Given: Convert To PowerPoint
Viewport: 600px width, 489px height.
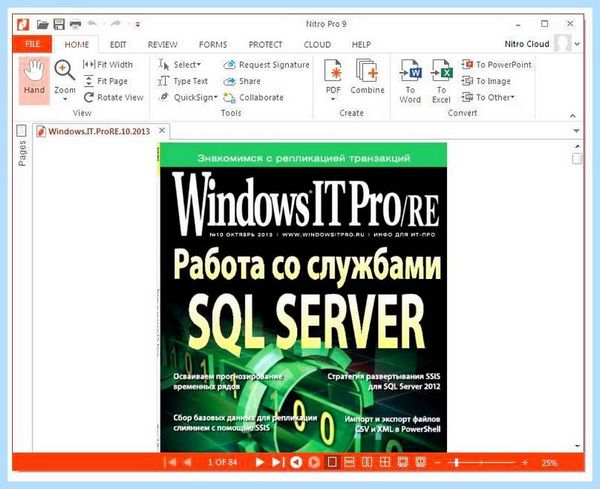Looking at the screenshot, I should pos(497,65).
